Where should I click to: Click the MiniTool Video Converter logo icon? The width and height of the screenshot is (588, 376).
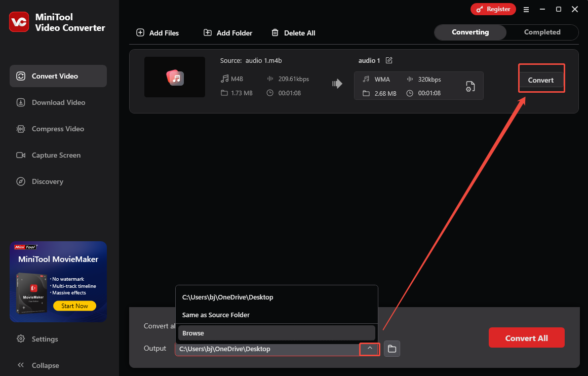coord(19,22)
